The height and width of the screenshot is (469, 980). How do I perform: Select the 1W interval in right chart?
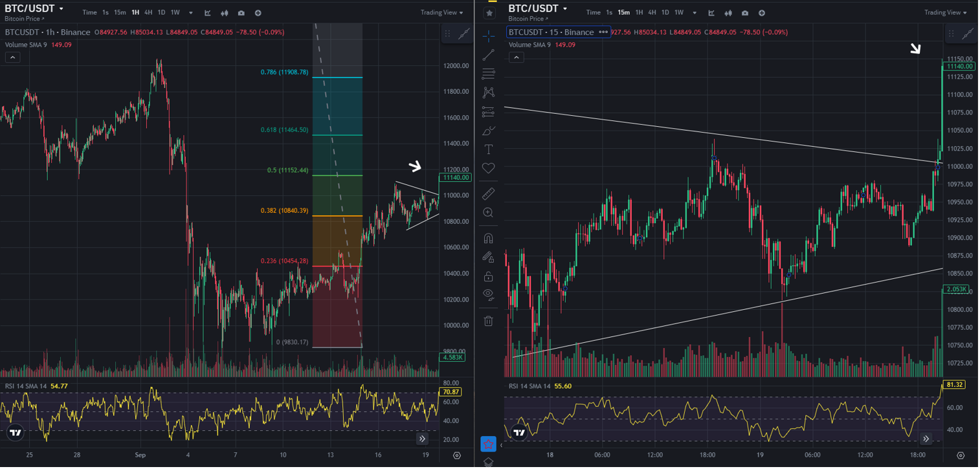coord(678,13)
